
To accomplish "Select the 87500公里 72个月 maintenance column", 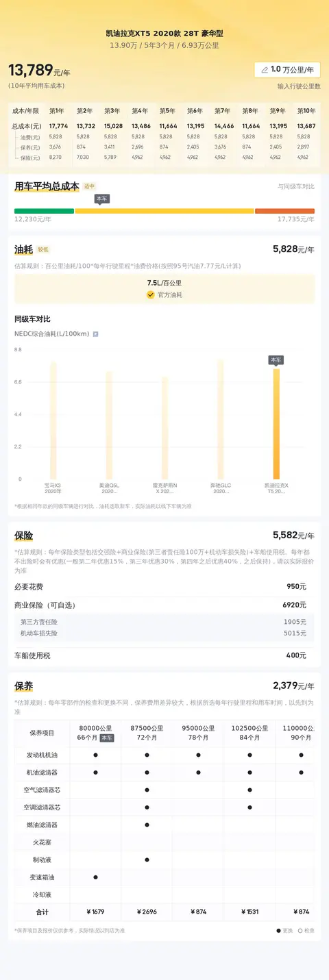I will [x=147, y=733].
